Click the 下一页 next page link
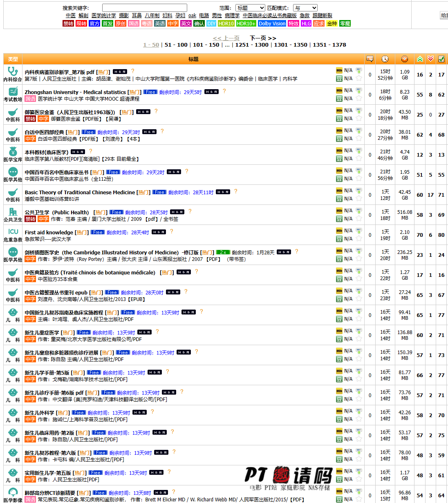The height and width of the screenshot is (503, 448). point(263,38)
